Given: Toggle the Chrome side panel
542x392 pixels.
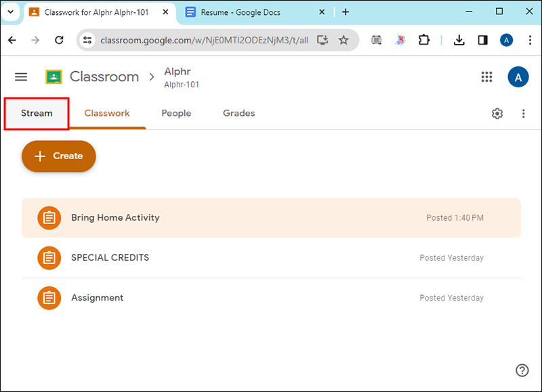Looking at the screenshot, I should click(482, 41).
